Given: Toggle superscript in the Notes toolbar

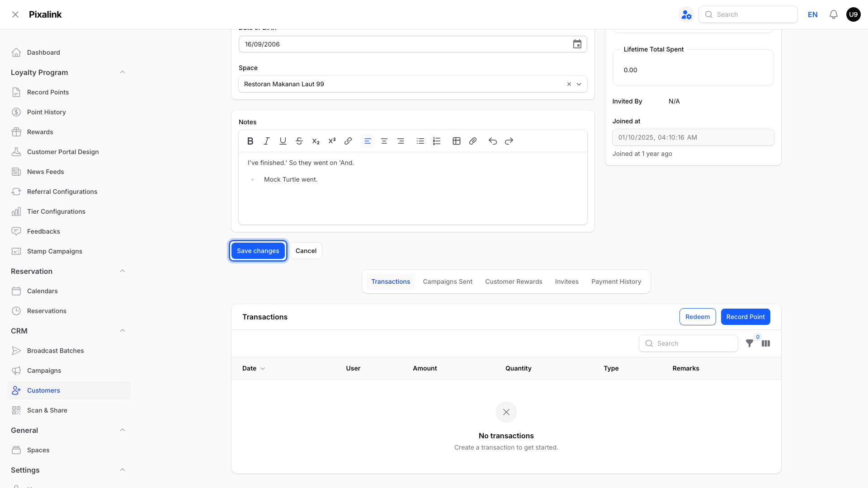Looking at the screenshot, I should [332, 141].
